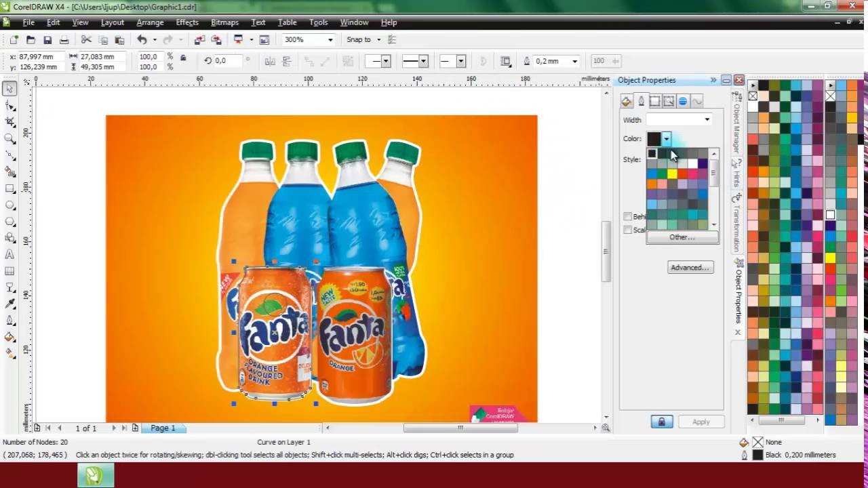Select the Text tool
This screenshot has width=868, height=488.
coord(9,255)
